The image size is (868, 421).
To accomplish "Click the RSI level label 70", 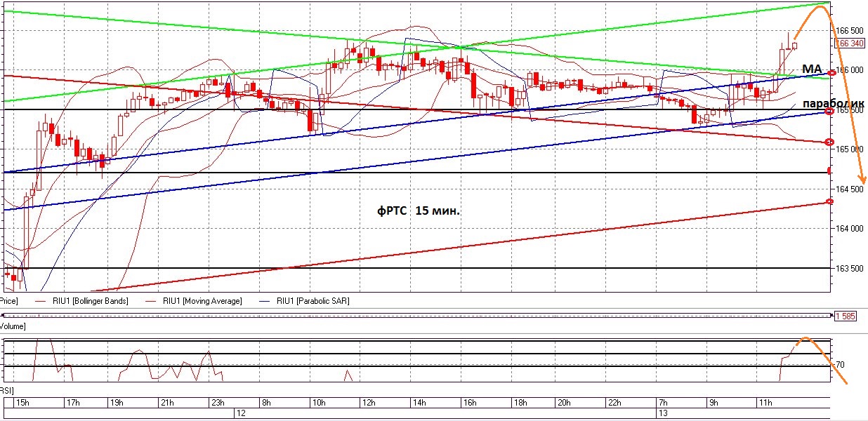I will (x=840, y=365).
